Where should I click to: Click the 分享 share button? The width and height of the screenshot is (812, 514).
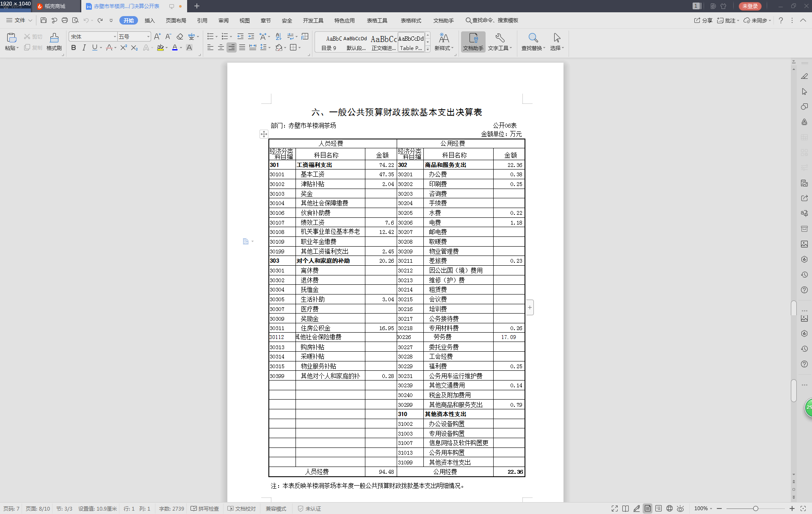coord(703,20)
